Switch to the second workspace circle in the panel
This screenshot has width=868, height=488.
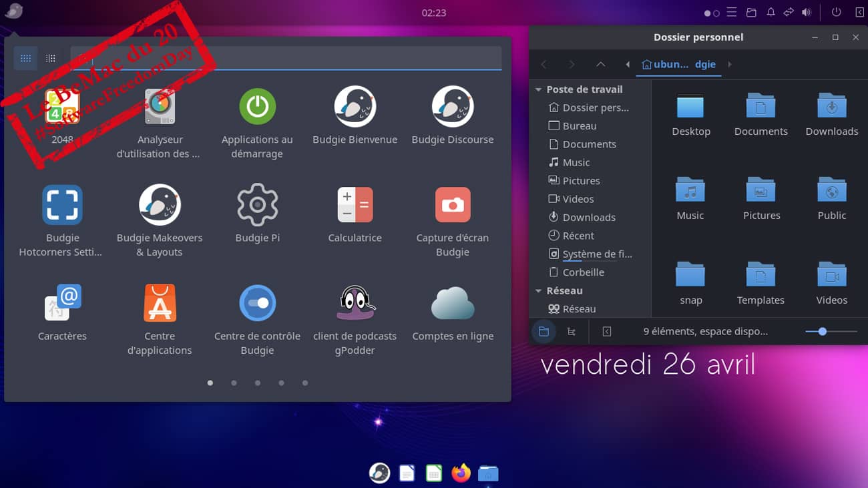(x=716, y=13)
